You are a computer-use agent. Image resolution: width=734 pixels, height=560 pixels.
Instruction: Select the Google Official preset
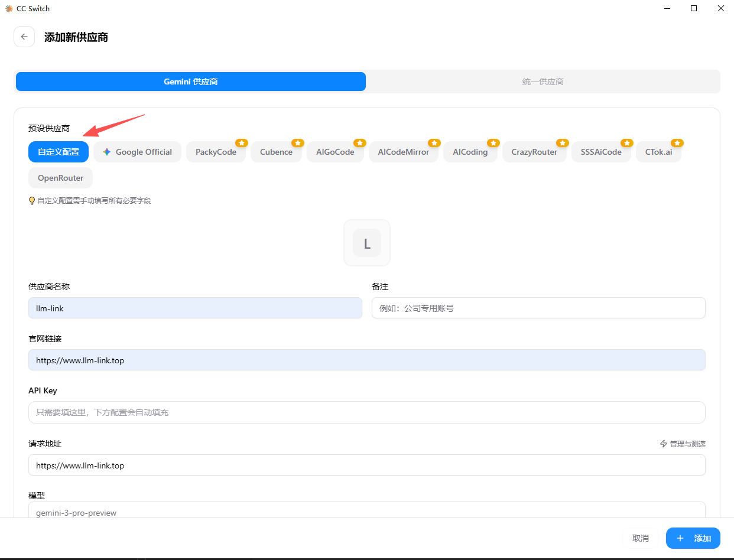tap(137, 152)
